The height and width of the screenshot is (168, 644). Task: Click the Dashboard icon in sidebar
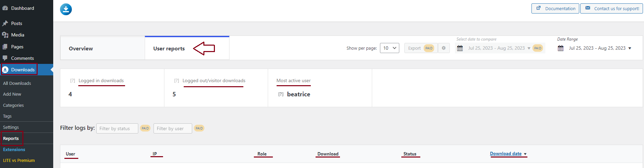click(5, 8)
